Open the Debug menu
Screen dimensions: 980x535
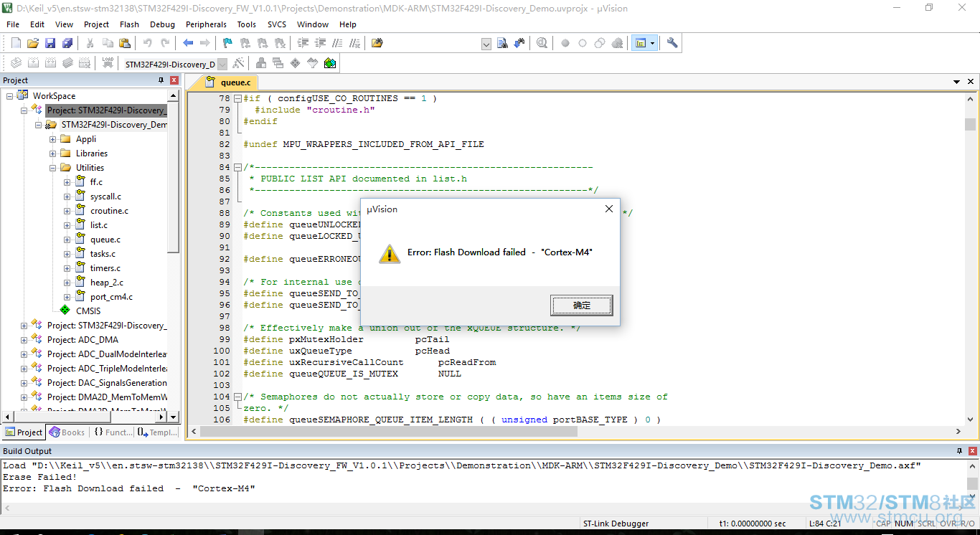(x=162, y=24)
